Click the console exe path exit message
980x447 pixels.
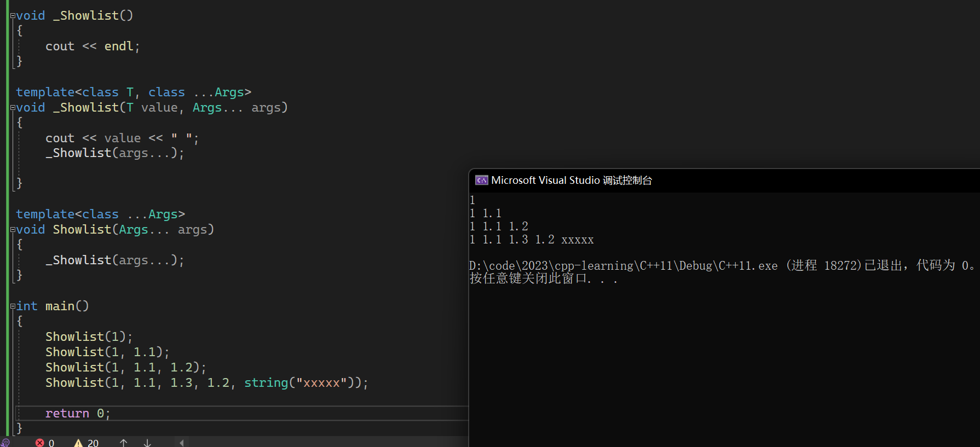click(722, 265)
